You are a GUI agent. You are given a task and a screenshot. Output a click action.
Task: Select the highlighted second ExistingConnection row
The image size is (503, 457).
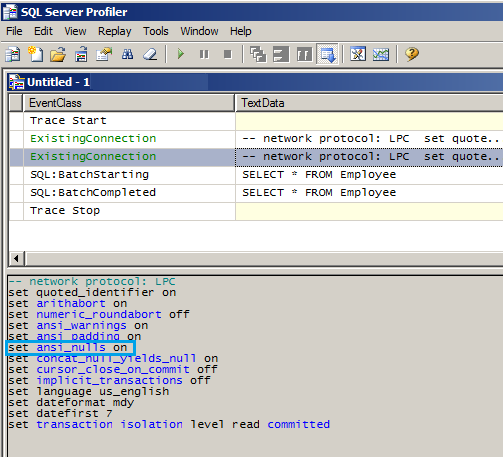[x=256, y=157]
